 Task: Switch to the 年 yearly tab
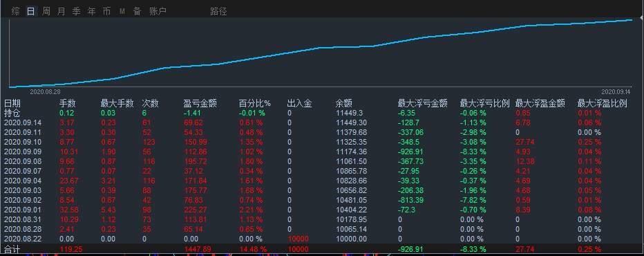pyautogui.click(x=92, y=12)
